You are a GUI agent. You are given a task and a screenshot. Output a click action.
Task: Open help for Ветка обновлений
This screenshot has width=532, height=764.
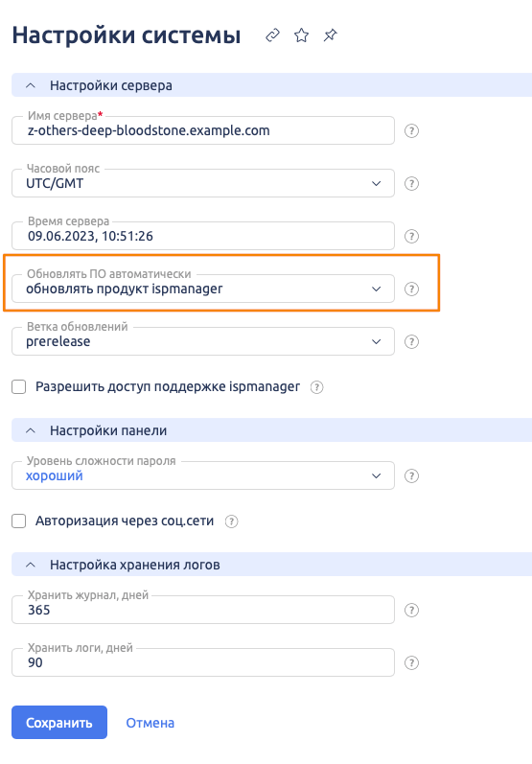[x=411, y=341]
